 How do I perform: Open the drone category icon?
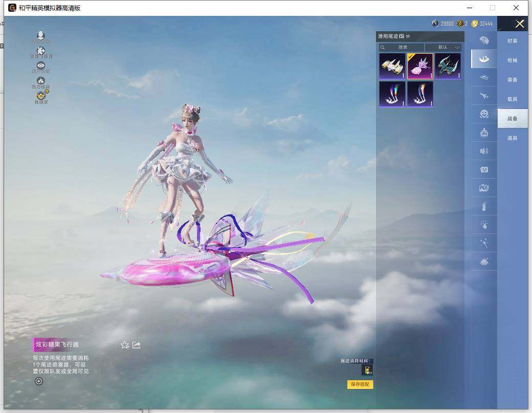tap(484, 78)
